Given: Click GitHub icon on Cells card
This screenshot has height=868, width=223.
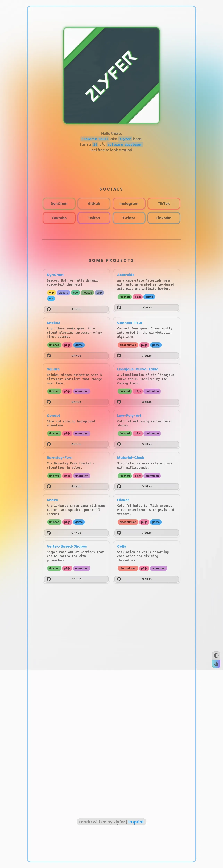Looking at the screenshot, I should [x=119, y=579].
